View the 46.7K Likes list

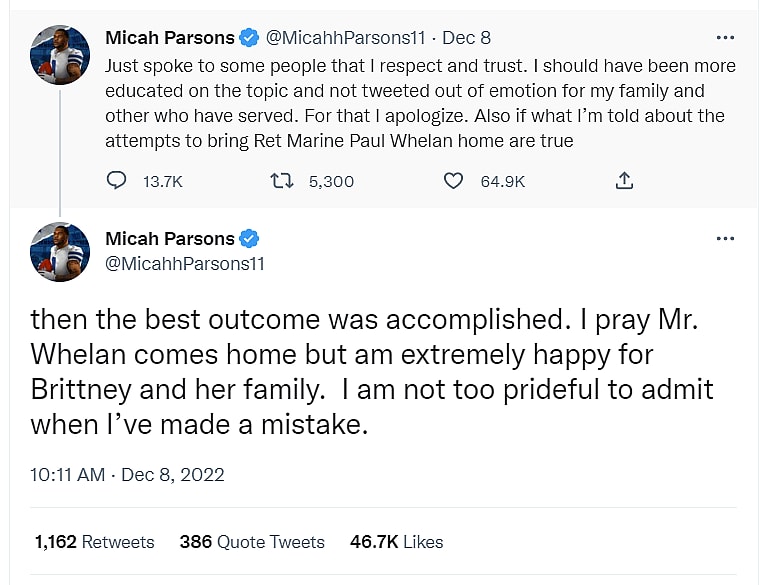(396, 542)
